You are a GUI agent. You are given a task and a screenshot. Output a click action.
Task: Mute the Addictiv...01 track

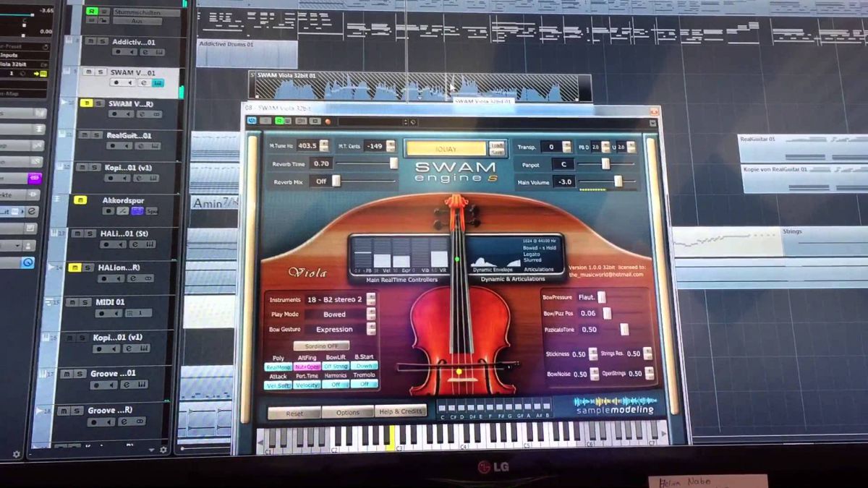(x=90, y=41)
